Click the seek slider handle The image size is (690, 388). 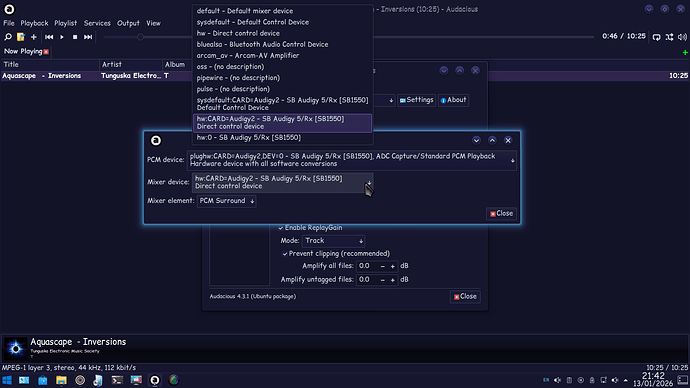(x=140, y=37)
